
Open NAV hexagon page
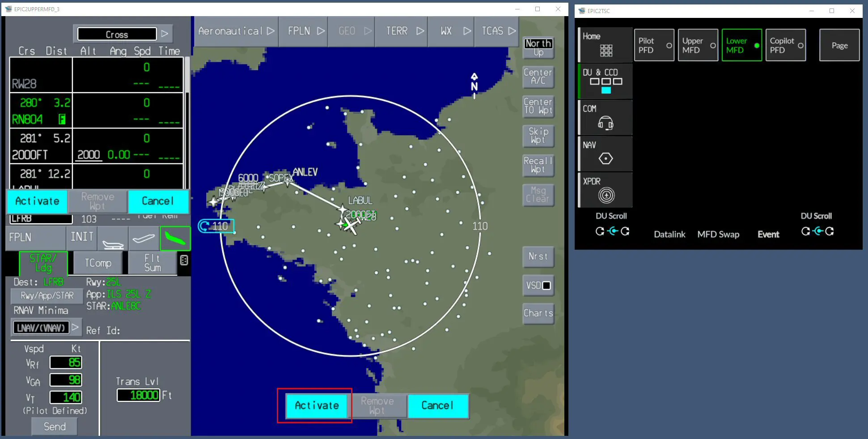605,154
